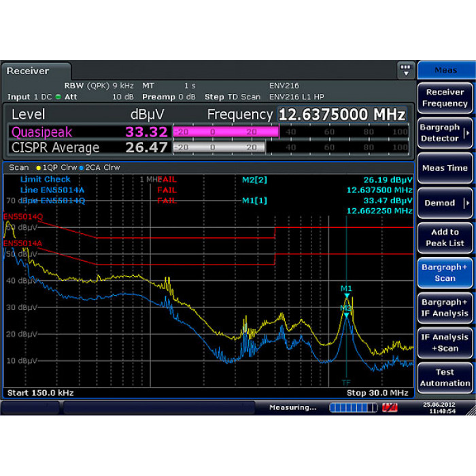476x476 pixels.
Task: Click the Quasipeak value 33.32
Action: click(x=146, y=132)
